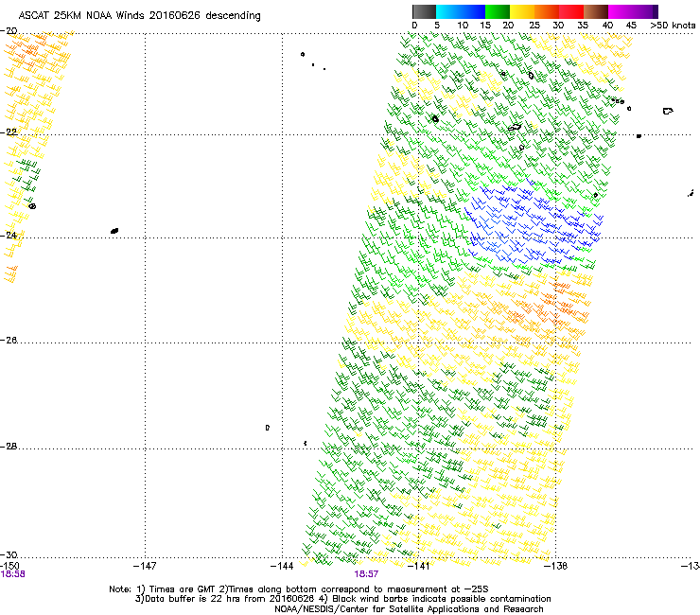
Task: Pick the orange 25-30 knots legend segment
Action: click(x=547, y=11)
